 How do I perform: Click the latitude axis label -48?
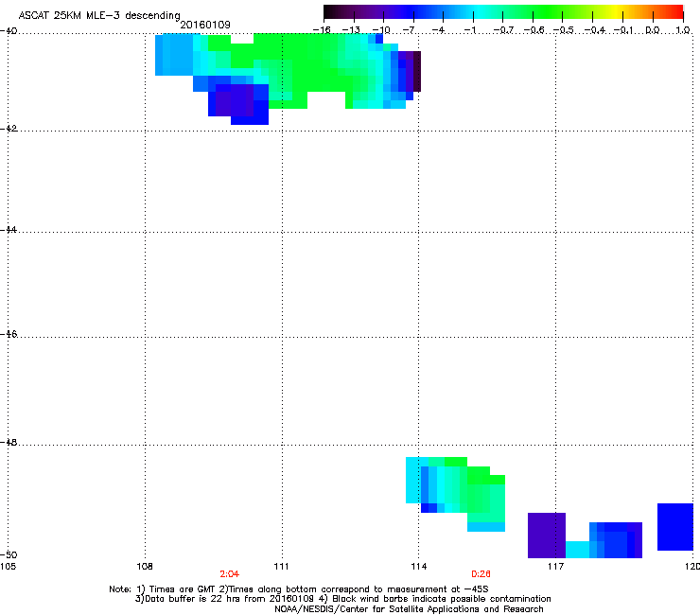coord(9,442)
